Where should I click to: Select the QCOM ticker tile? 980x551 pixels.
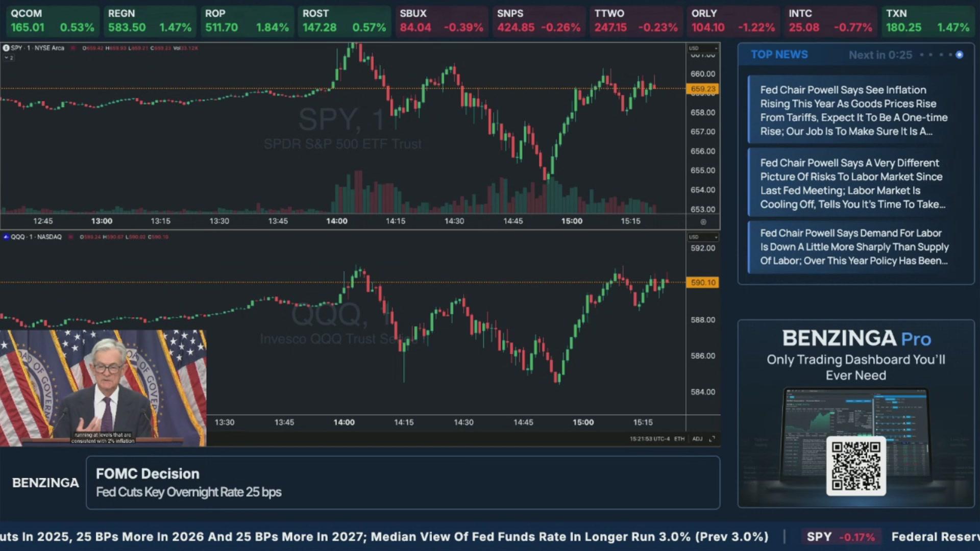[53, 21]
